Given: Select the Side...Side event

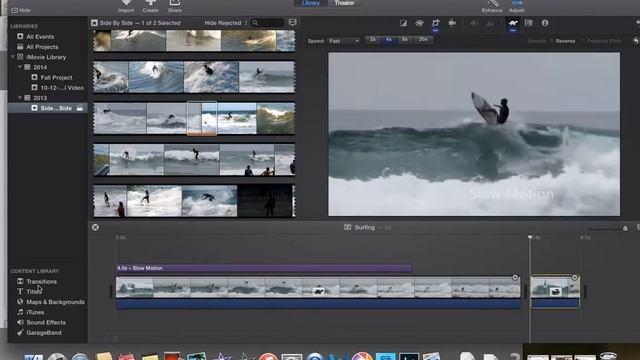Looking at the screenshot, I should 47,108.
